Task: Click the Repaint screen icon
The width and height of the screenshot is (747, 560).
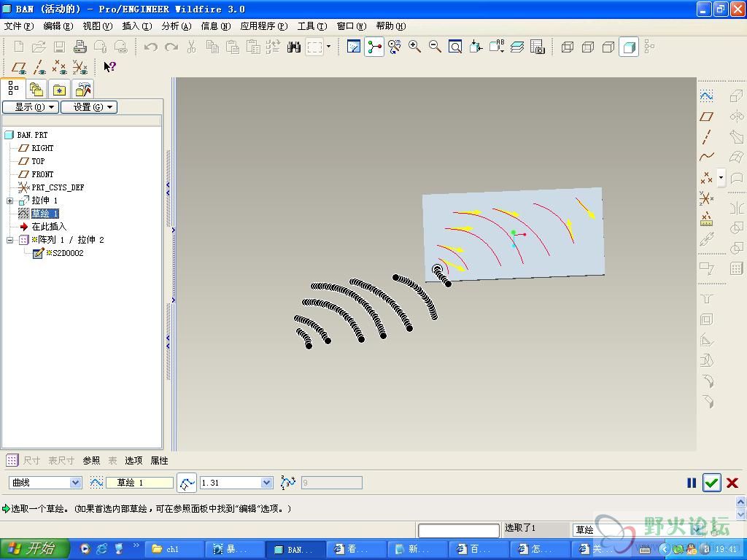Action: tap(354, 47)
